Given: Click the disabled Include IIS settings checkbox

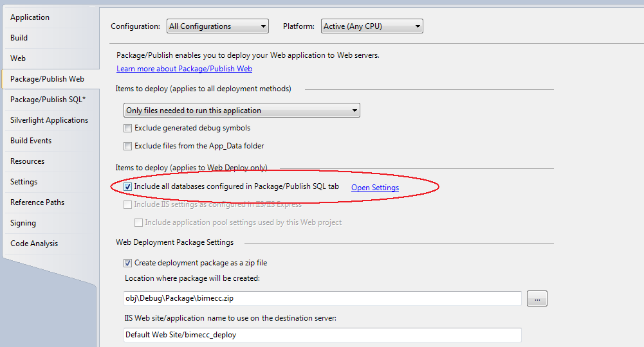Looking at the screenshot, I should (x=128, y=204).
